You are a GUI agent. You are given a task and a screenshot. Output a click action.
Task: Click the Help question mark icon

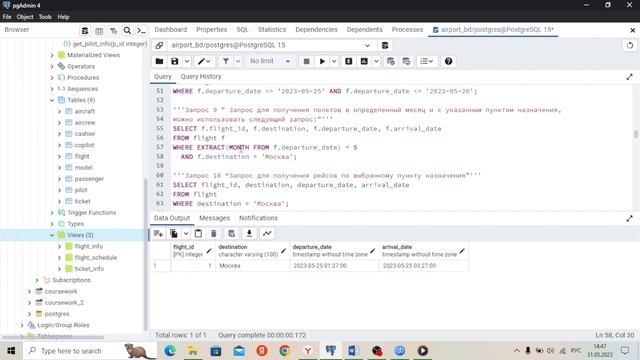click(x=448, y=61)
